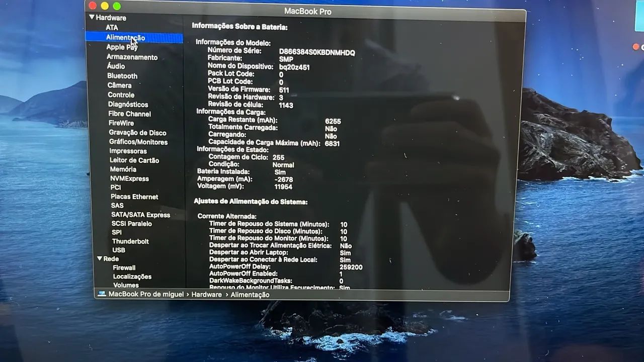
Task: Click the serial number D866384S0KBDNMHDQ
Action: [317, 52]
